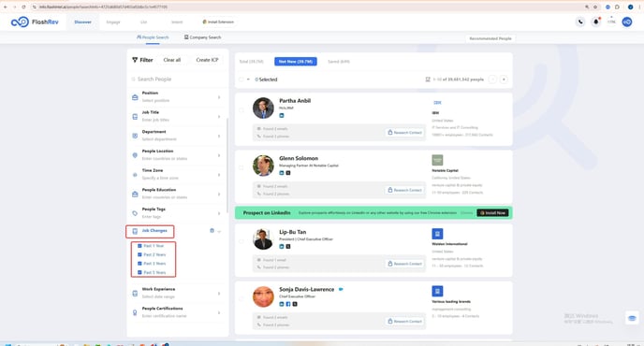Viewport: 644px width, 346px height.
Task: Click the Clear all button
Action: pyautogui.click(x=172, y=60)
